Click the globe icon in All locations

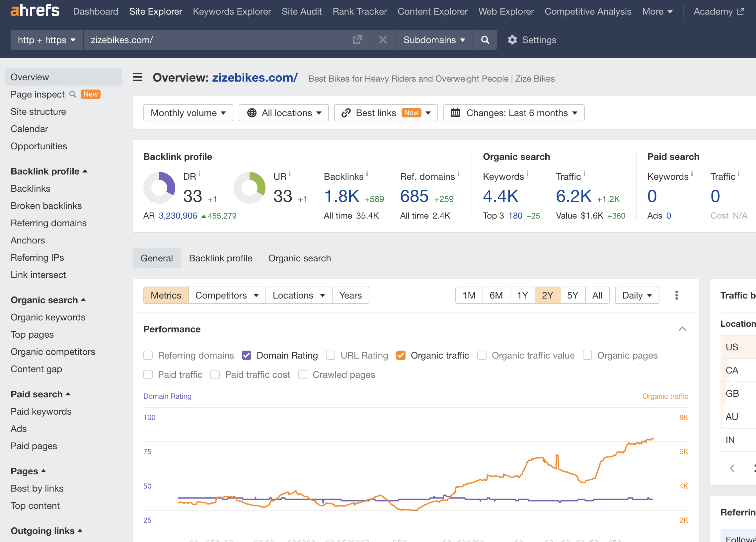(252, 113)
